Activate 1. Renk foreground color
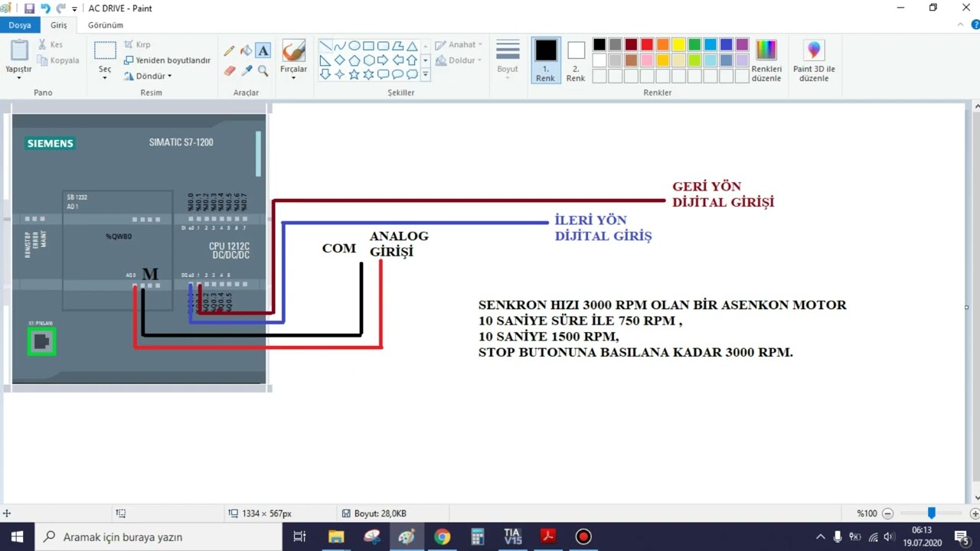This screenshot has width=980, height=551. pos(546,60)
